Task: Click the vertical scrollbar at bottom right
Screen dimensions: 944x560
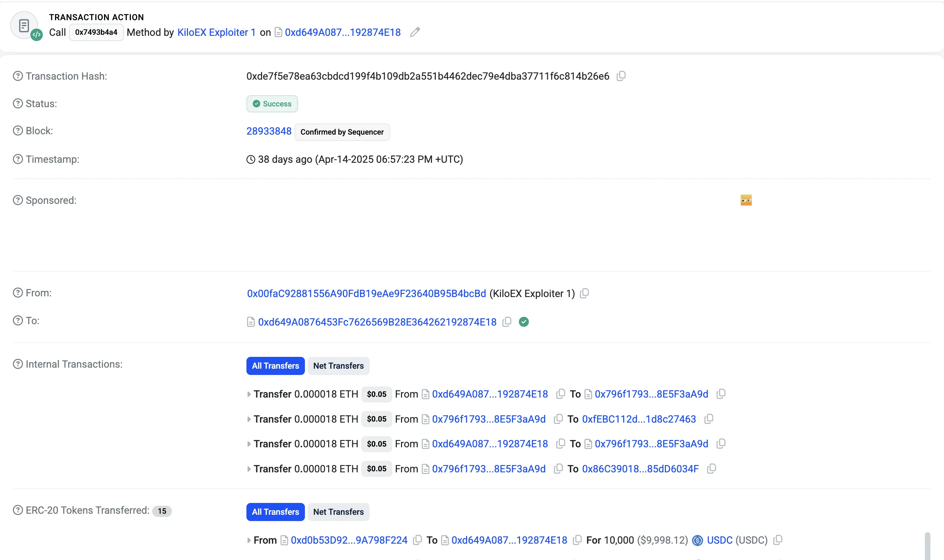Action: pos(927,545)
